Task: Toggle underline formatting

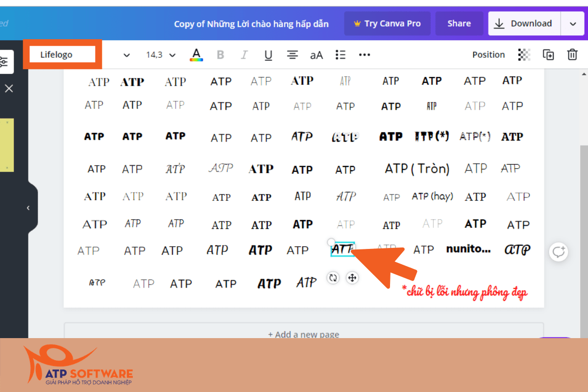Action: tap(268, 55)
